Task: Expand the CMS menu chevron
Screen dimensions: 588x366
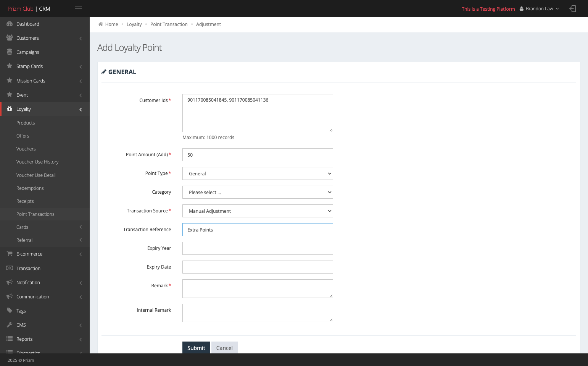Action: click(x=81, y=325)
